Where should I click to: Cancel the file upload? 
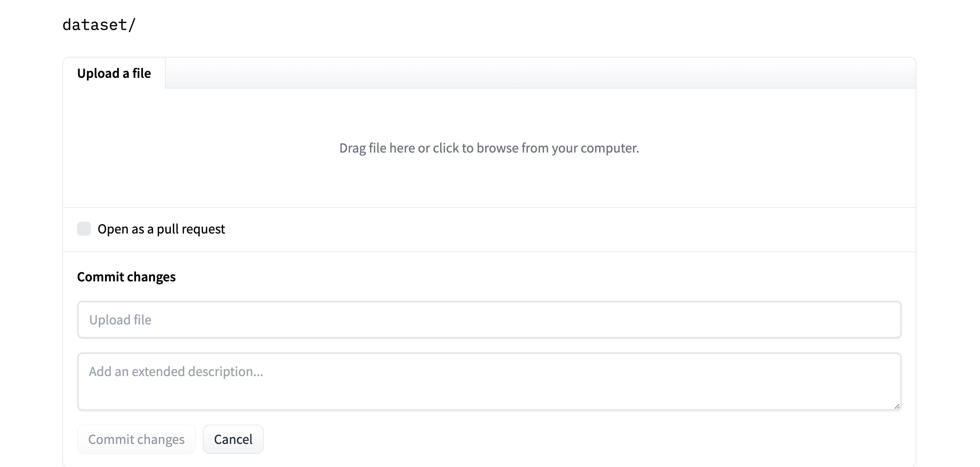point(233,439)
